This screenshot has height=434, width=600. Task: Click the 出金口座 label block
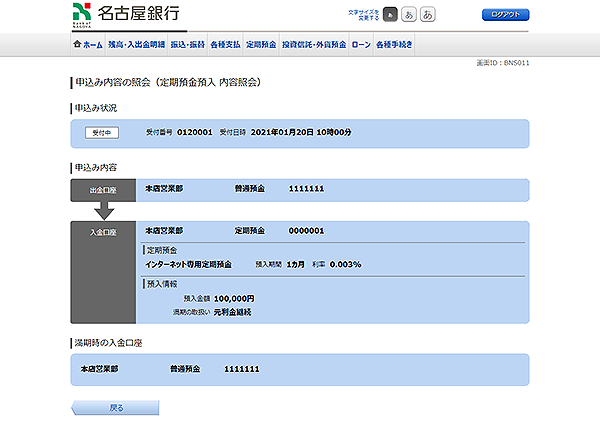(x=103, y=190)
